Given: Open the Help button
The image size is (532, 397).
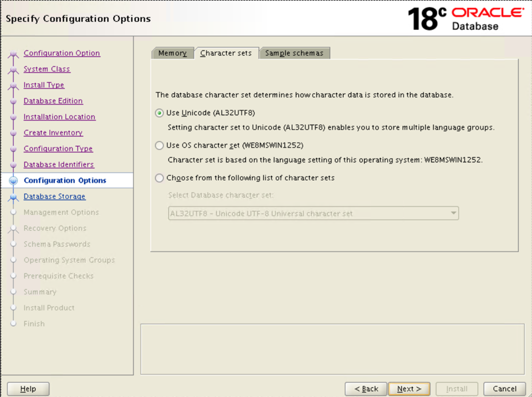Looking at the screenshot, I should coord(28,389).
